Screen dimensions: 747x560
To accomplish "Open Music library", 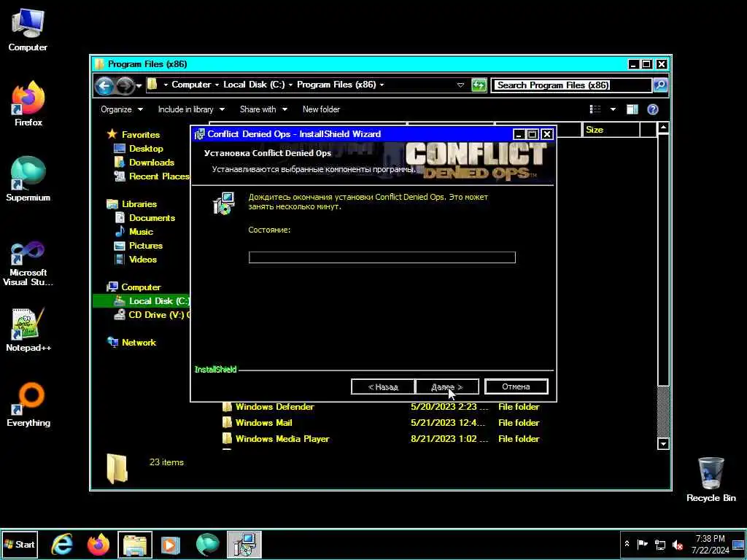I will (x=141, y=231).
